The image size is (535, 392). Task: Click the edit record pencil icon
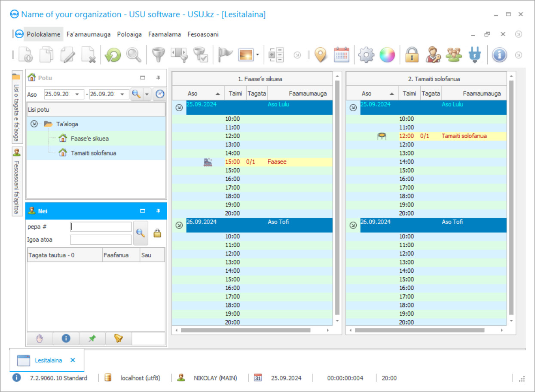tap(67, 55)
